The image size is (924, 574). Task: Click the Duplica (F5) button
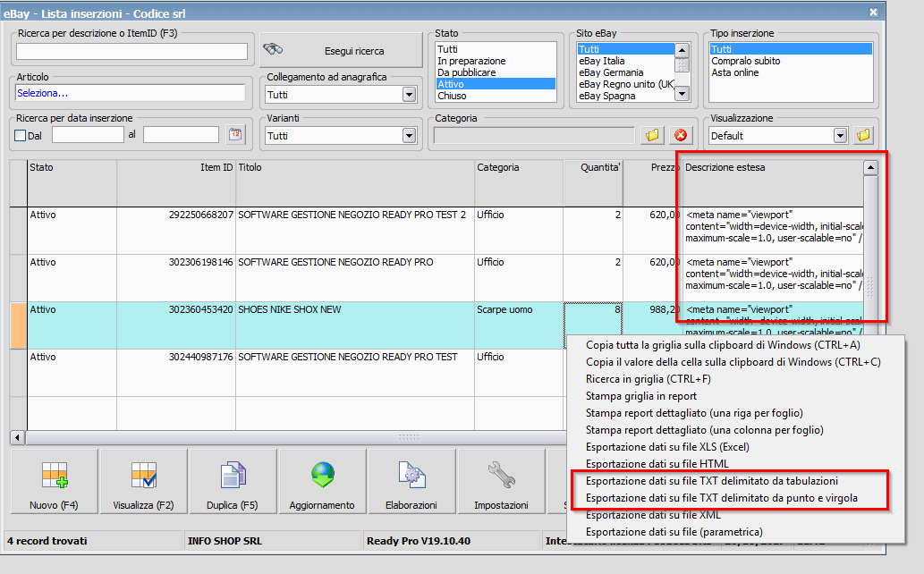[233, 482]
